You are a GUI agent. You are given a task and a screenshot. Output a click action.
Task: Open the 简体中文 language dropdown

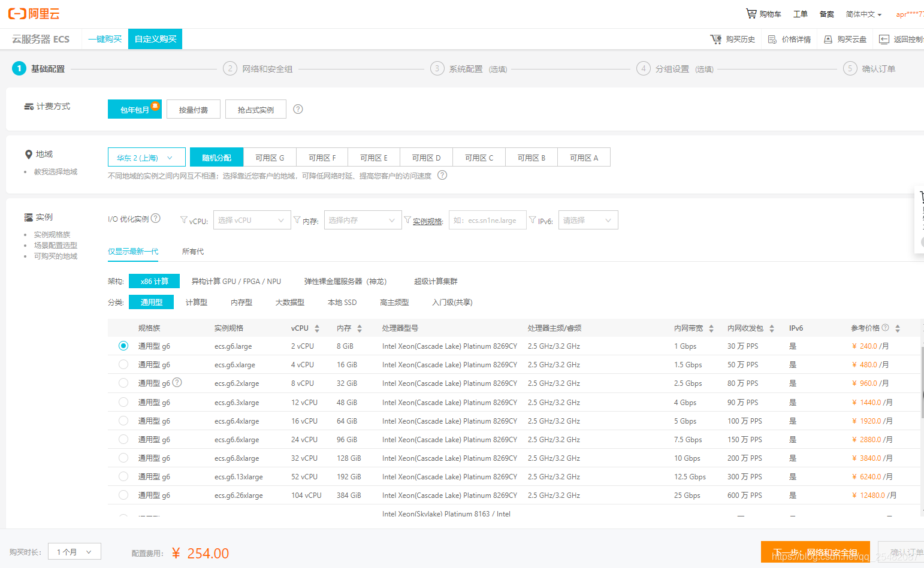point(863,14)
